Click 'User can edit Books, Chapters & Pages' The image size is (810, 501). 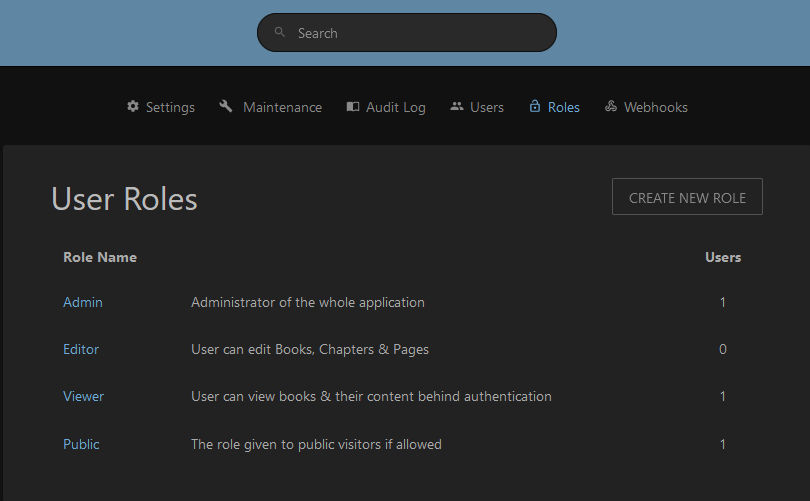[x=310, y=349]
